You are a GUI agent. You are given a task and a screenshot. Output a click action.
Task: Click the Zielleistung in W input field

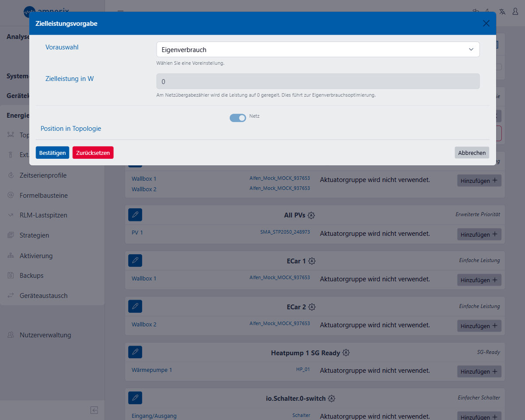[x=318, y=81]
